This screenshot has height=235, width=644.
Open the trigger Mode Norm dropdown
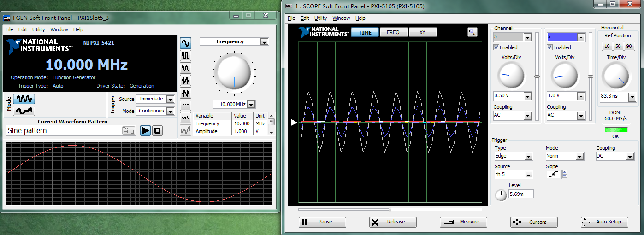tap(579, 157)
